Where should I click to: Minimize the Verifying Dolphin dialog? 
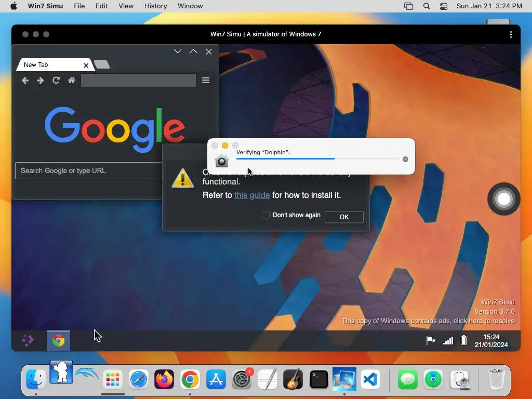[x=224, y=145]
